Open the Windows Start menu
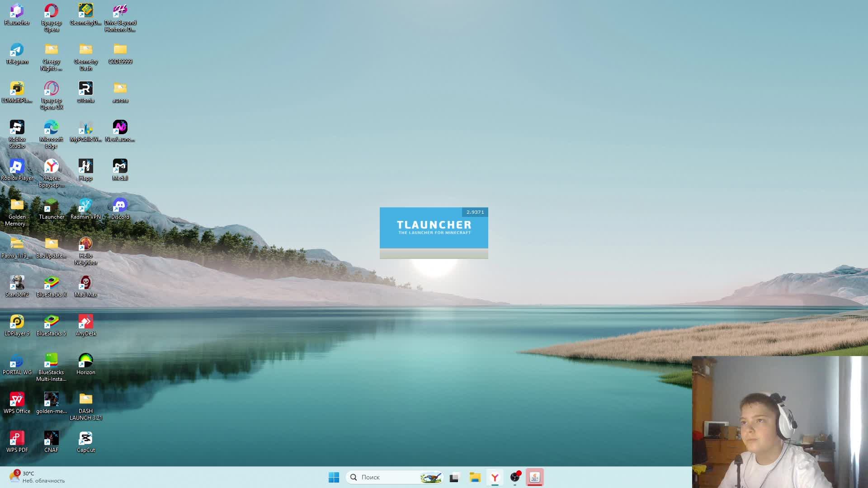868x488 pixels. 334,477
